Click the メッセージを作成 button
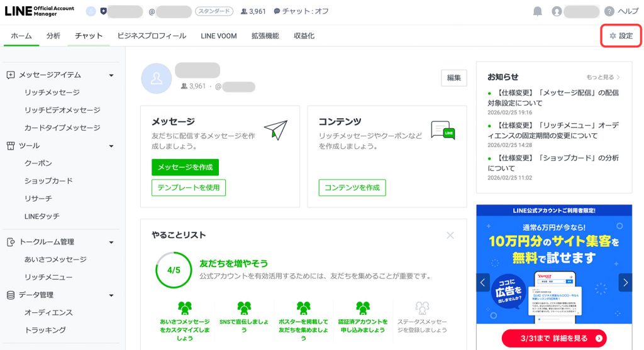Viewport: 644px width, 350px height. pyautogui.click(x=185, y=167)
